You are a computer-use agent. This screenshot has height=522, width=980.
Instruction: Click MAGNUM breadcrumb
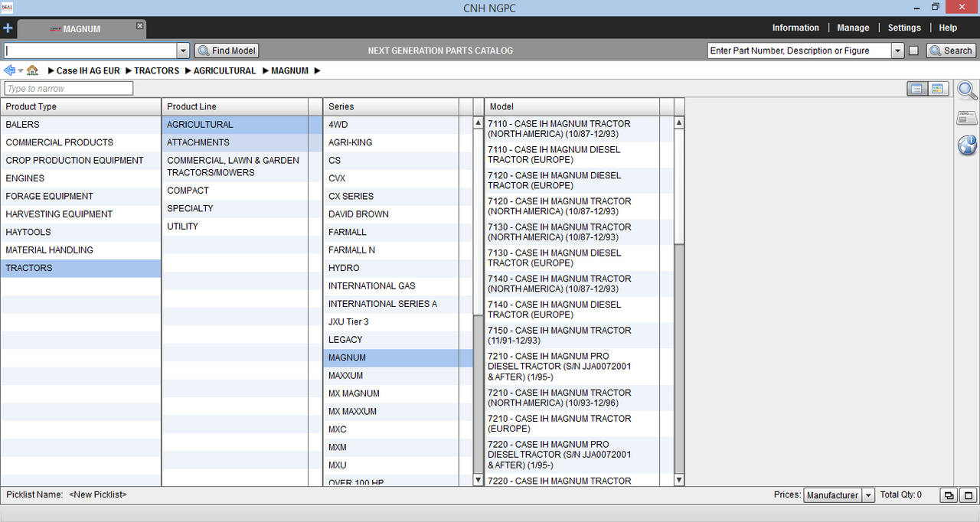pyautogui.click(x=289, y=70)
